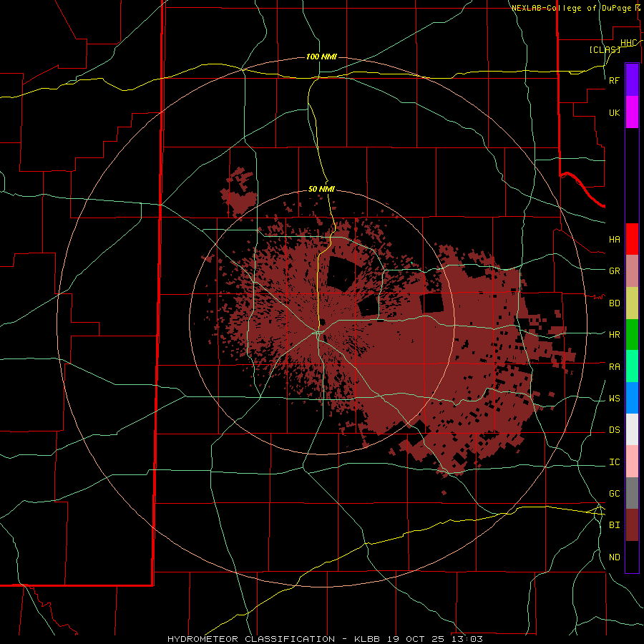Click the WS legend label
644x644 pixels.
click(x=614, y=399)
